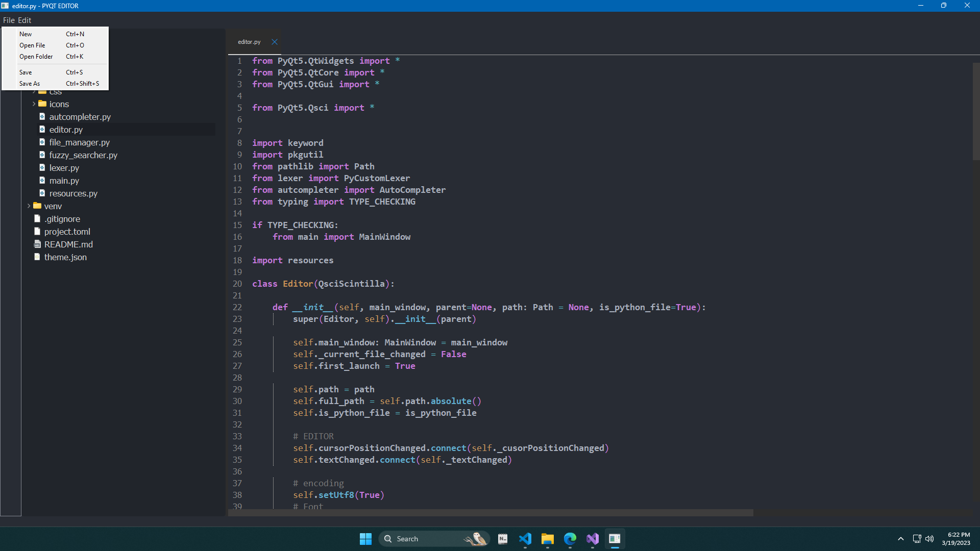This screenshot has width=980, height=551.
Task: Open main.py from file tree
Action: (64, 181)
